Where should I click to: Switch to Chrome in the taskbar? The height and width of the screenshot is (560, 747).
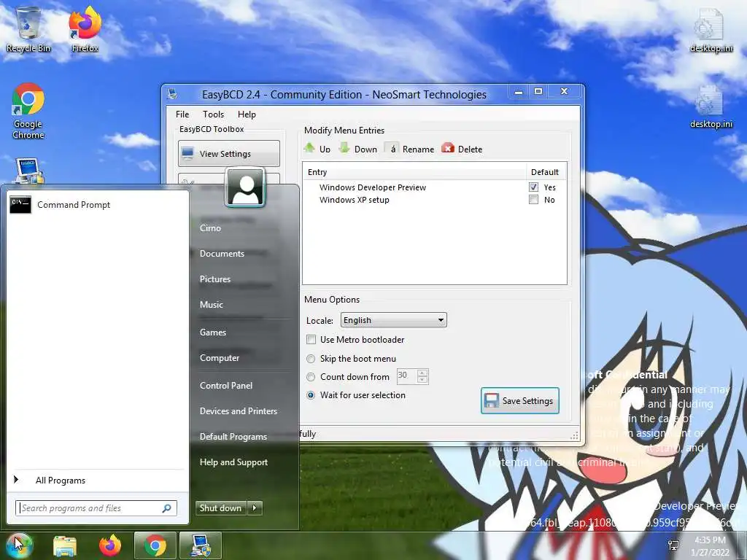(155, 545)
